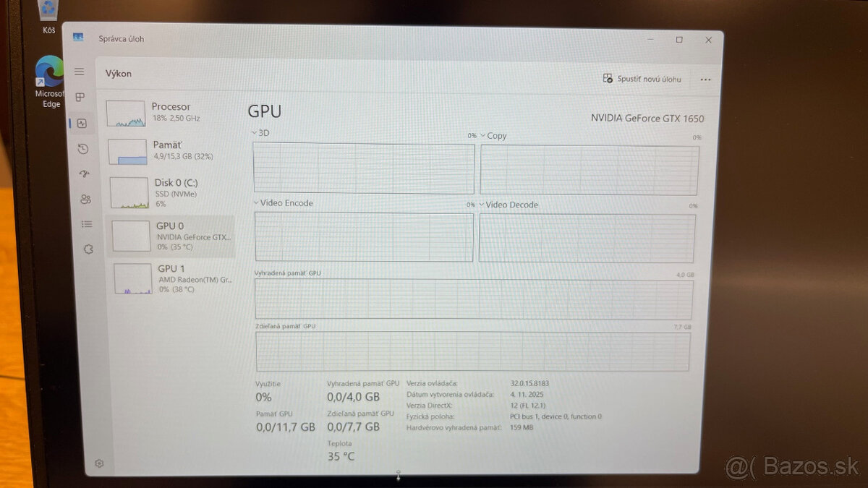Open the three-dot more options menu

[705, 80]
